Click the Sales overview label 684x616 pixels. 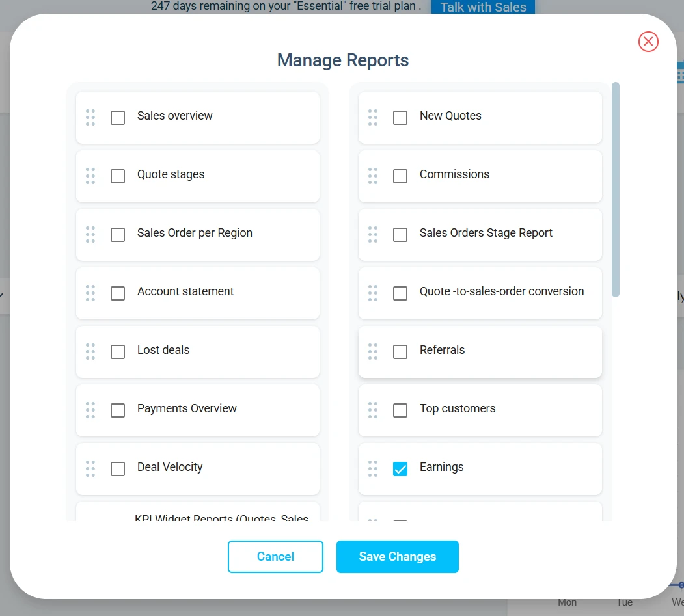(175, 116)
